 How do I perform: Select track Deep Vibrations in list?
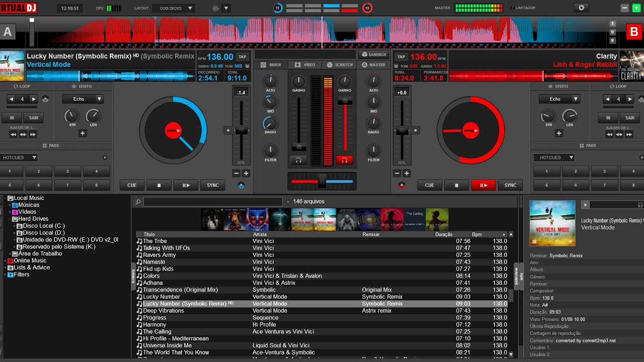[x=322, y=311]
